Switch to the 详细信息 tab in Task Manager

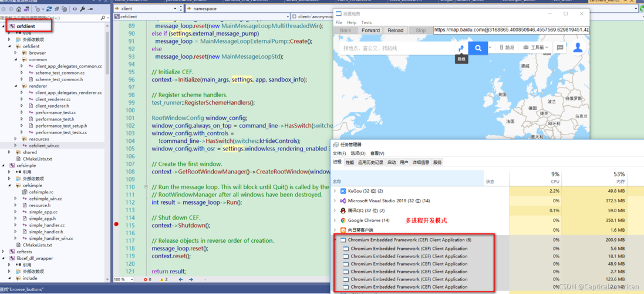point(421,162)
